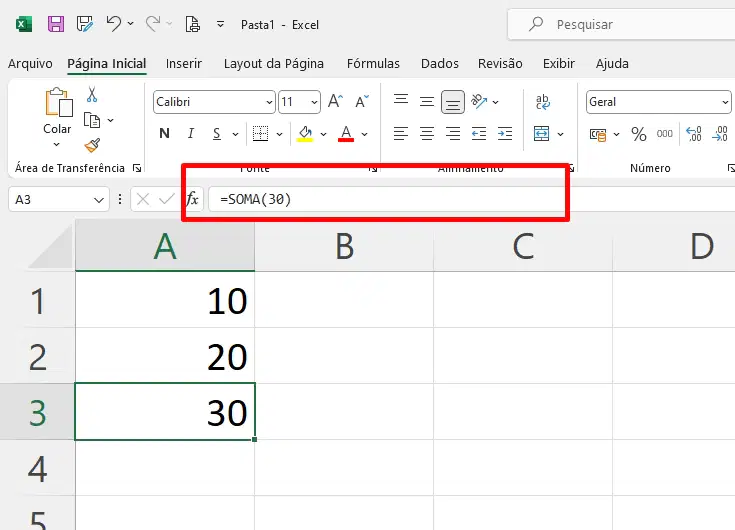Toggle italic formatting
The height and width of the screenshot is (530, 735).
pos(190,134)
